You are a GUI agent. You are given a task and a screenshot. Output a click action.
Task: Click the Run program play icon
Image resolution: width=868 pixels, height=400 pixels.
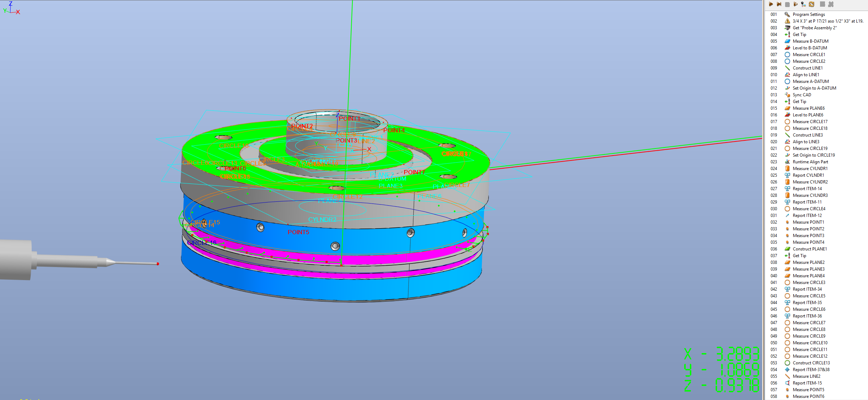[x=771, y=4]
